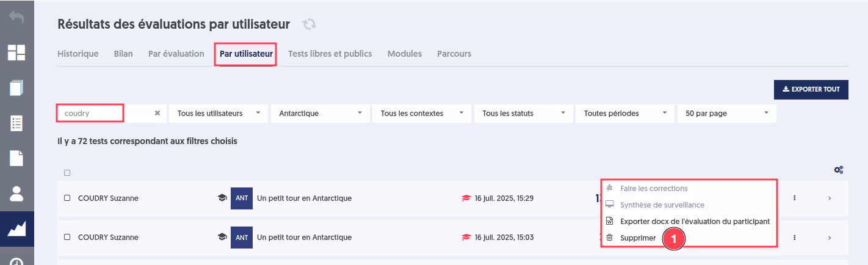Screen dimensions: 868x265
Task: Choose Faire les corrections in the menu
Action: click(x=654, y=188)
